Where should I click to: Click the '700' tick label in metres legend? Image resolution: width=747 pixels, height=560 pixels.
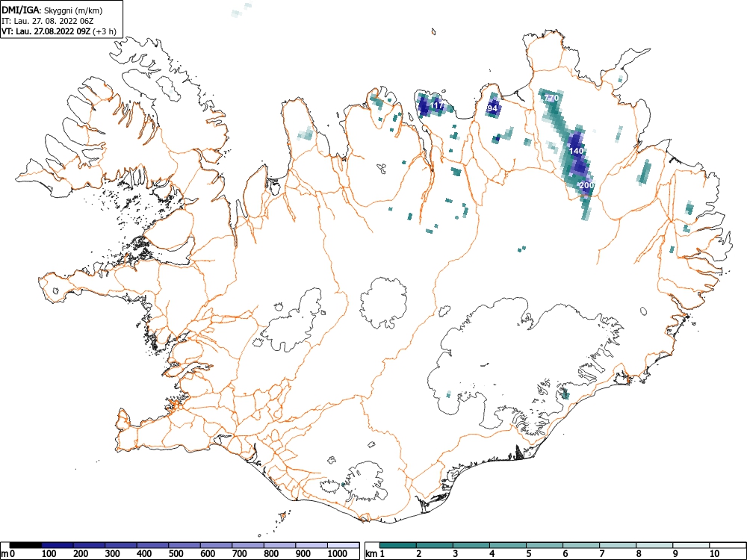pyautogui.click(x=239, y=554)
